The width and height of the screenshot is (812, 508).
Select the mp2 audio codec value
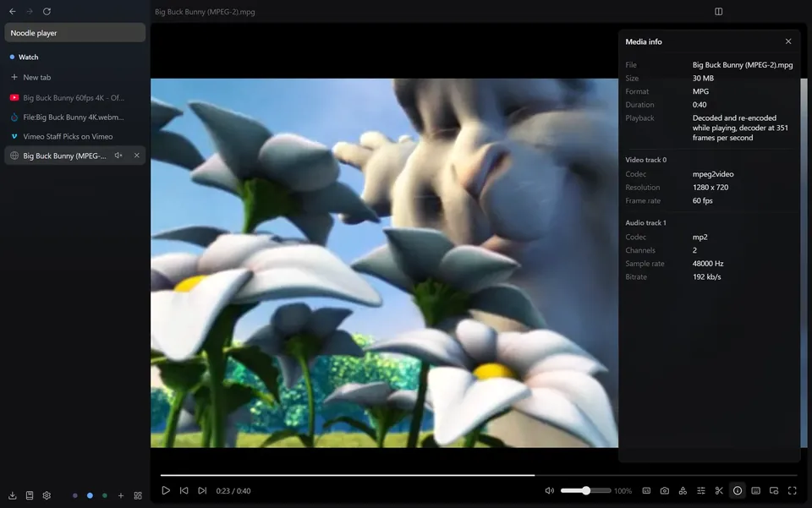[700, 237]
